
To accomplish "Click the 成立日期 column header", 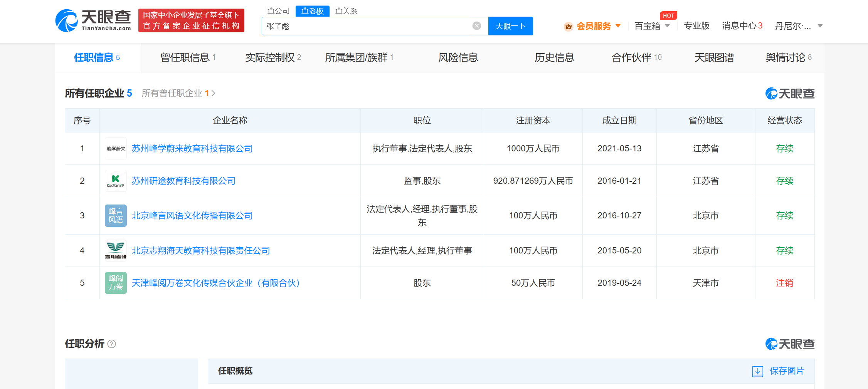I will click(x=619, y=121).
